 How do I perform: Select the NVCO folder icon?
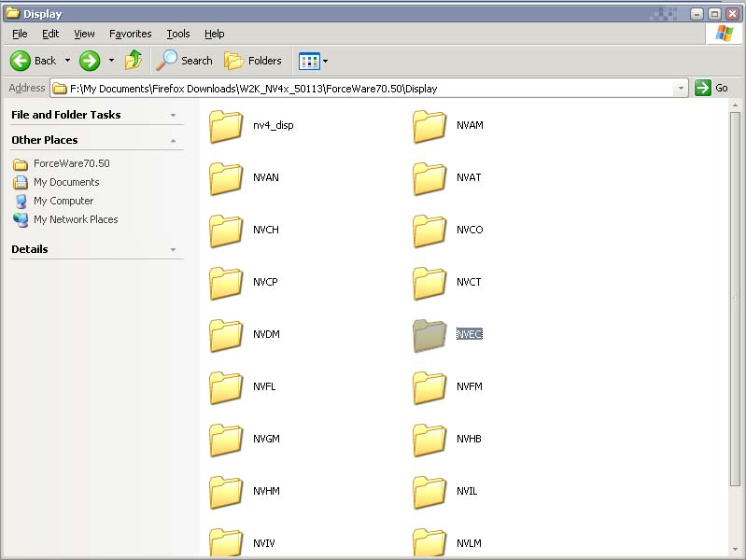click(x=429, y=231)
